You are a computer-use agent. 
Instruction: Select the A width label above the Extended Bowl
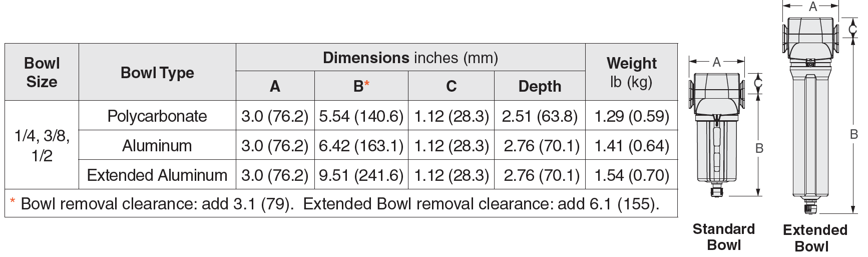[813, 7]
